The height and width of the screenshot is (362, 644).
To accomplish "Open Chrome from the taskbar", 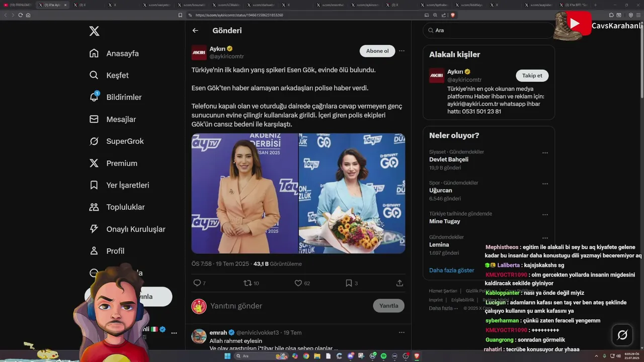I will tap(306, 356).
